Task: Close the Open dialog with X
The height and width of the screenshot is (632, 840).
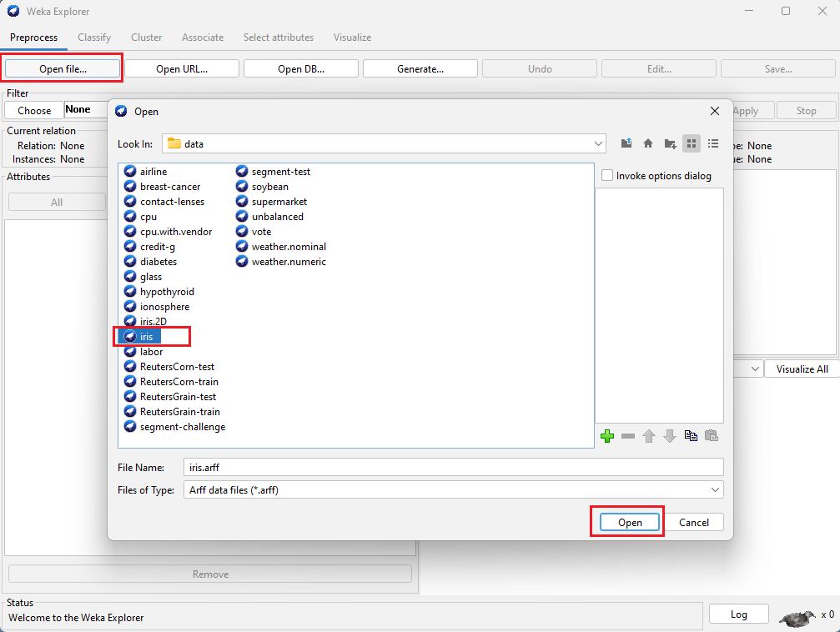Action: 715,111
